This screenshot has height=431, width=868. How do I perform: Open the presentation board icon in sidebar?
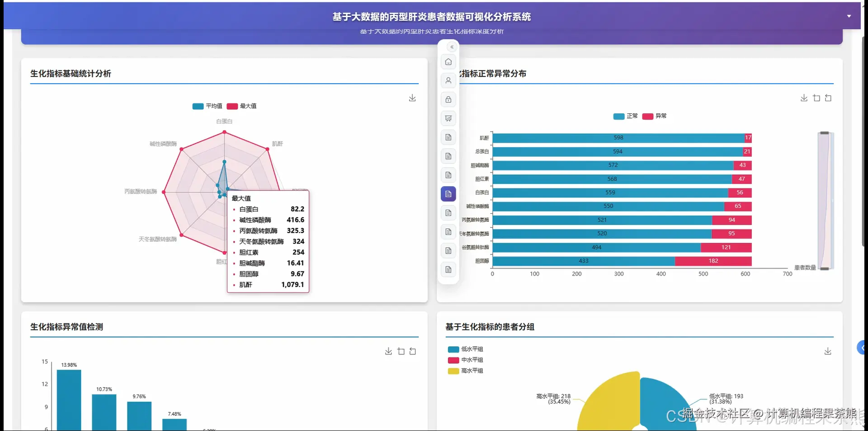pos(448,118)
